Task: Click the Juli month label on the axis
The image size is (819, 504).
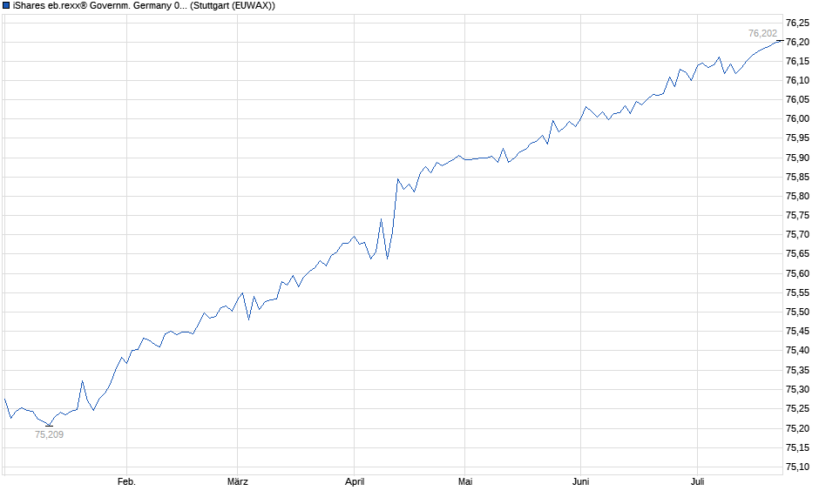Action: click(x=697, y=481)
